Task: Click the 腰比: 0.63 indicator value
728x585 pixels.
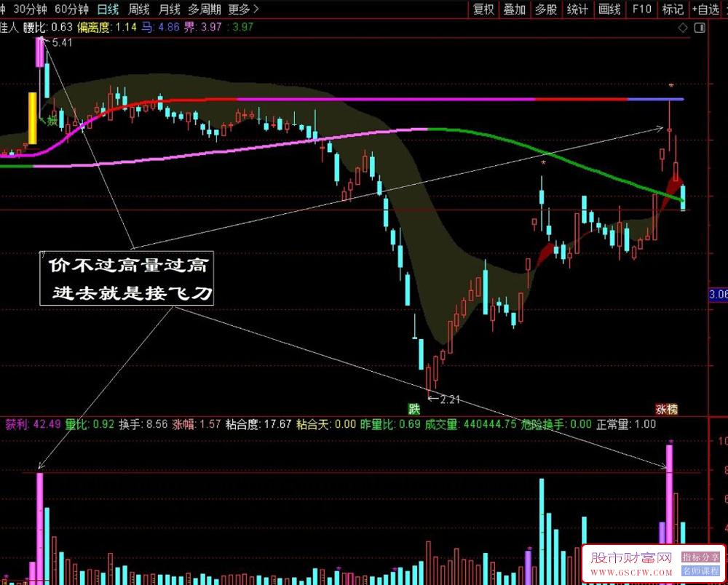Action: point(48,28)
